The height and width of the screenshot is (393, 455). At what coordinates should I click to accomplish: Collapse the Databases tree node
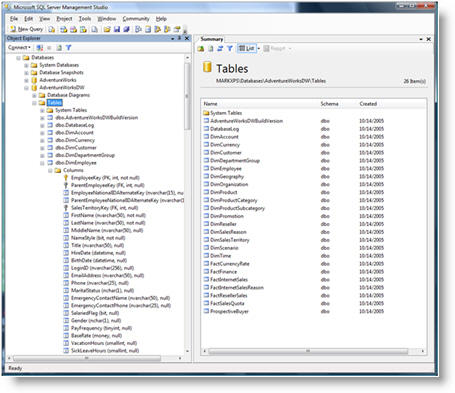tap(18, 58)
